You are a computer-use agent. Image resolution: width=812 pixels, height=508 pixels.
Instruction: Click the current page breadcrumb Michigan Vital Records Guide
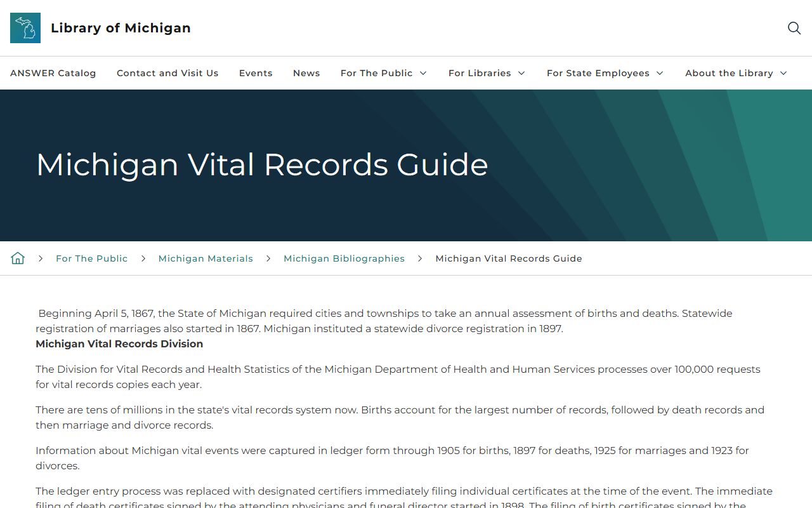pos(509,258)
